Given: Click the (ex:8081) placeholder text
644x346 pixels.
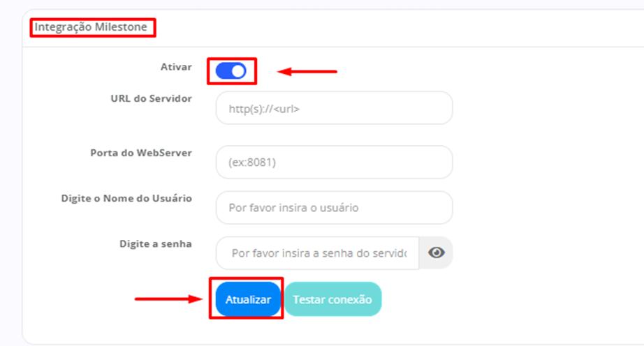Looking at the screenshot, I should point(251,163).
